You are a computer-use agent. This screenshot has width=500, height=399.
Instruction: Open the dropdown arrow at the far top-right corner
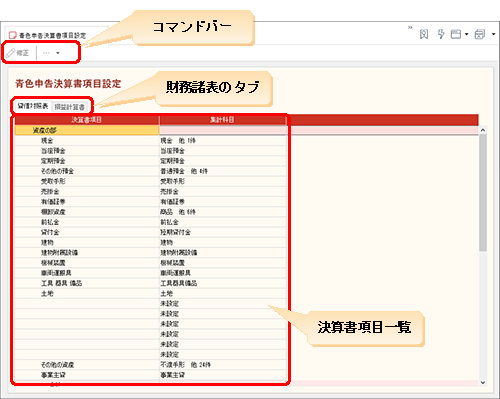[493, 34]
